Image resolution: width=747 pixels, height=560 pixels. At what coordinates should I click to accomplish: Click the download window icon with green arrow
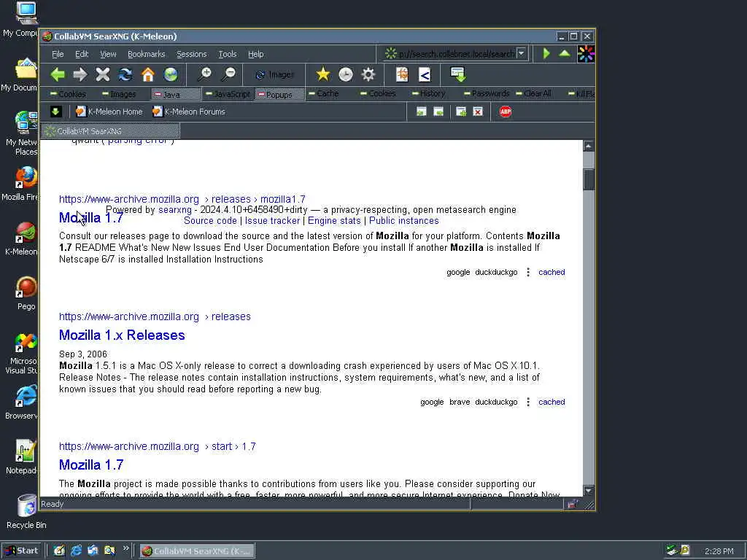tap(458, 74)
